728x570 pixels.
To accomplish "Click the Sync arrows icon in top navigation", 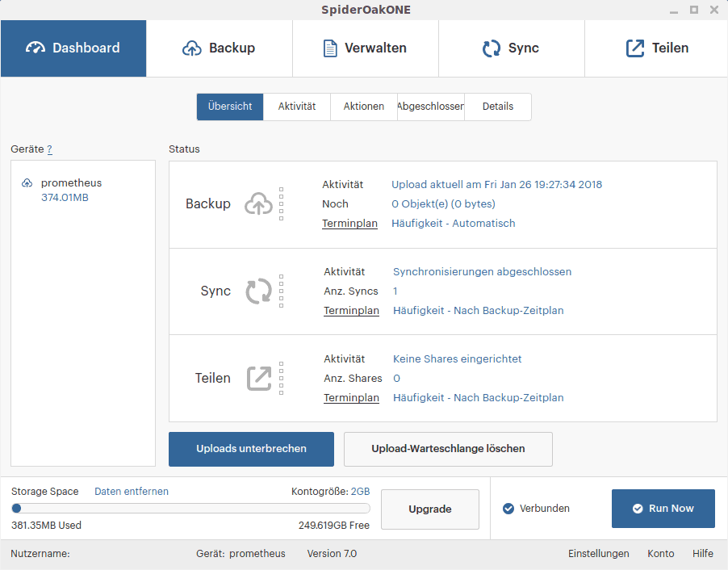I will (x=492, y=48).
